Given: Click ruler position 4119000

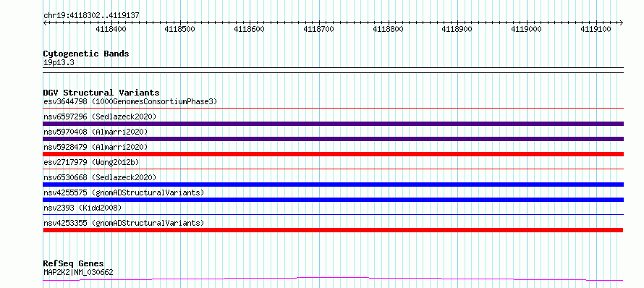Looking at the screenshot, I should [527, 29].
